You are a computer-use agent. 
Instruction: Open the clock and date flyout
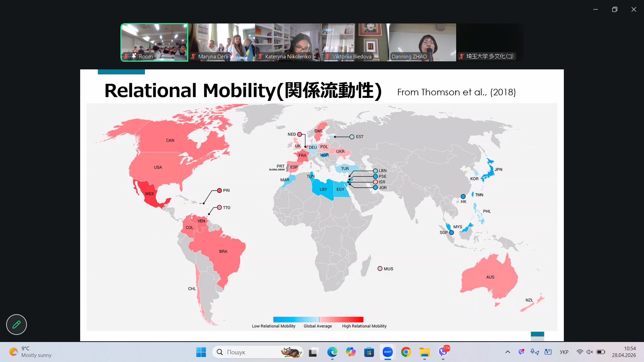[x=624, y=352]
